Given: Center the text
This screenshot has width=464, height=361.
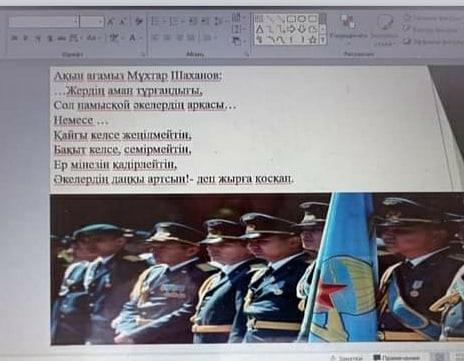Looking at the screenshot, I should [168, 38].
